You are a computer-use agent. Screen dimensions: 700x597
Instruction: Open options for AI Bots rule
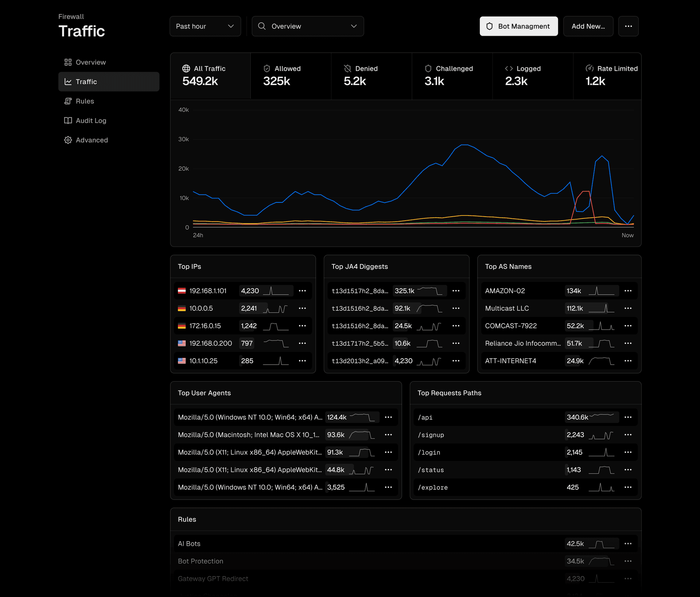pos(628,544)
